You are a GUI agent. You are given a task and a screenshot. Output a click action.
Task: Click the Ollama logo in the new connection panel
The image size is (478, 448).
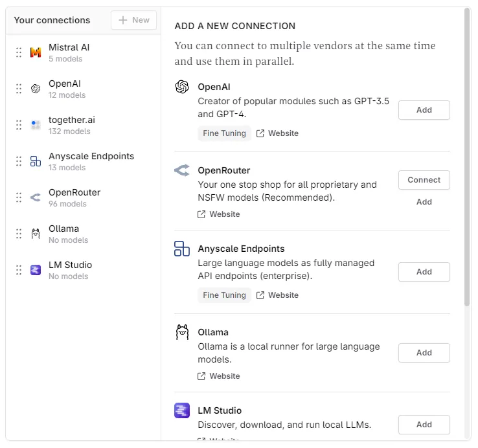182,332
